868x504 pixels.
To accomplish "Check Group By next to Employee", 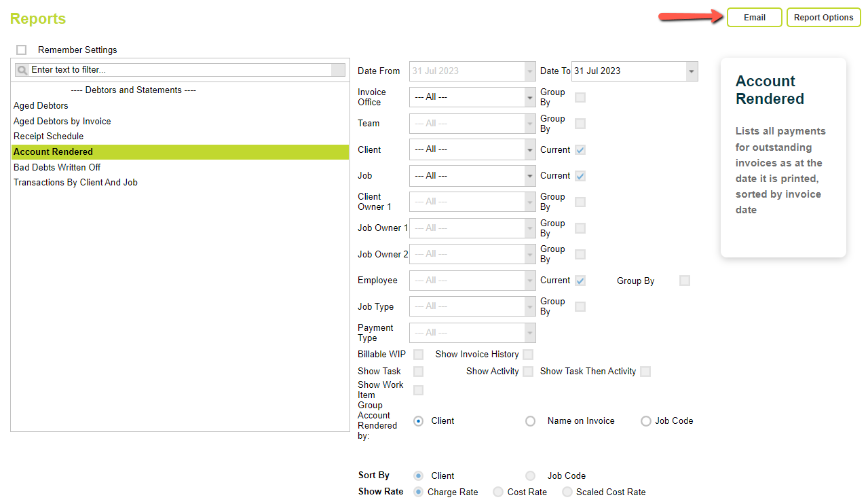I will [684, 280].
